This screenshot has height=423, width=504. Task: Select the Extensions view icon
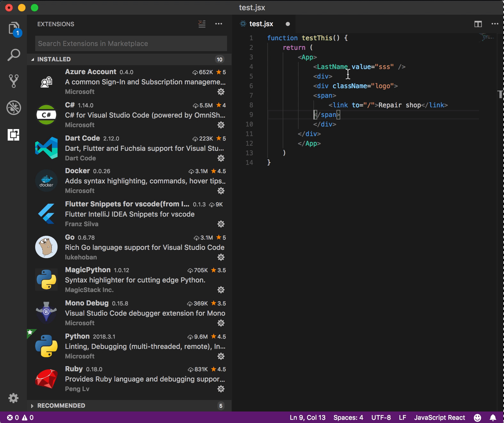13,135
